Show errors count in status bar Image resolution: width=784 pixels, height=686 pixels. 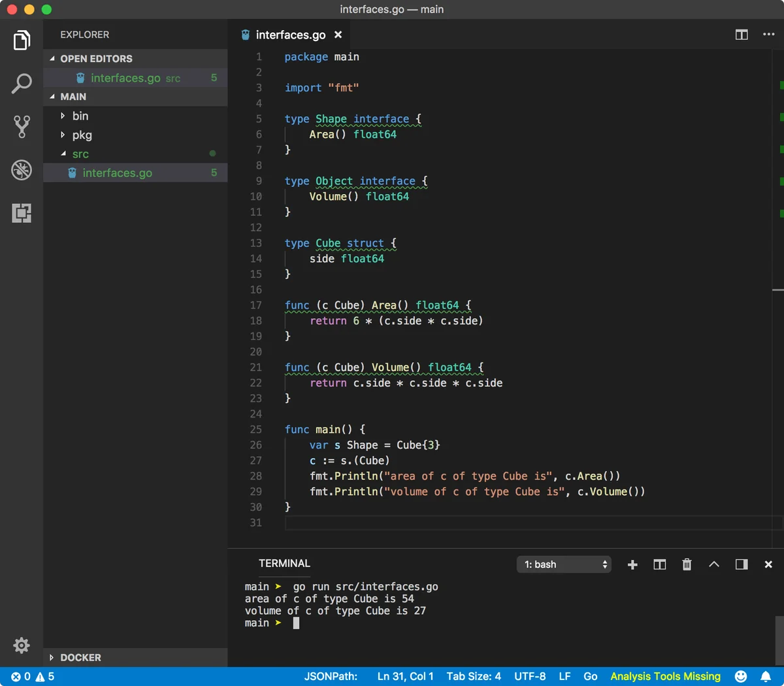(21, 676)
